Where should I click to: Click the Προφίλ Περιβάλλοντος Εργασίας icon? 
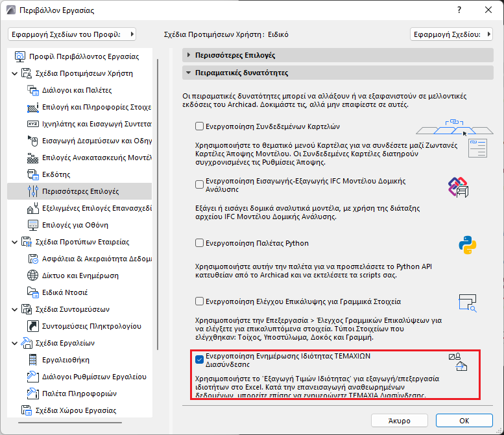coord(20,56)
